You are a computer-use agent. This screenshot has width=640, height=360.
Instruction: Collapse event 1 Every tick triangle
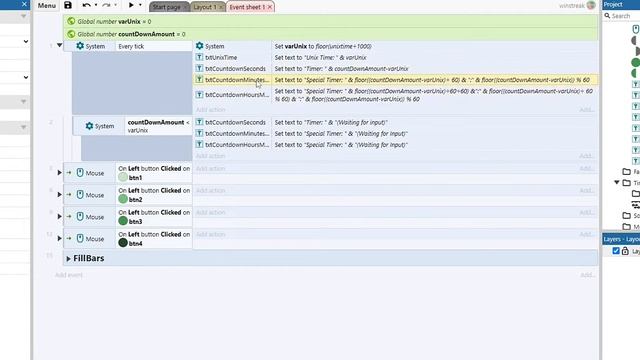[x=60, y=45]
